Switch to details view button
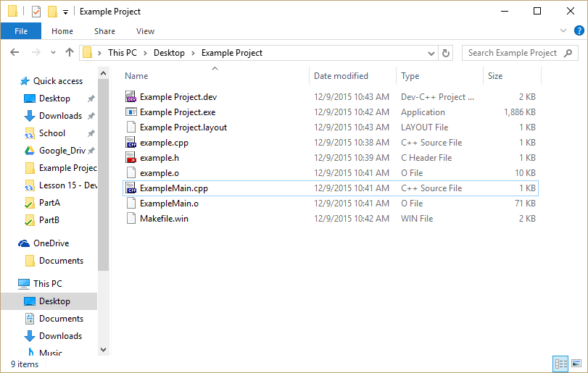 (560, 364)
